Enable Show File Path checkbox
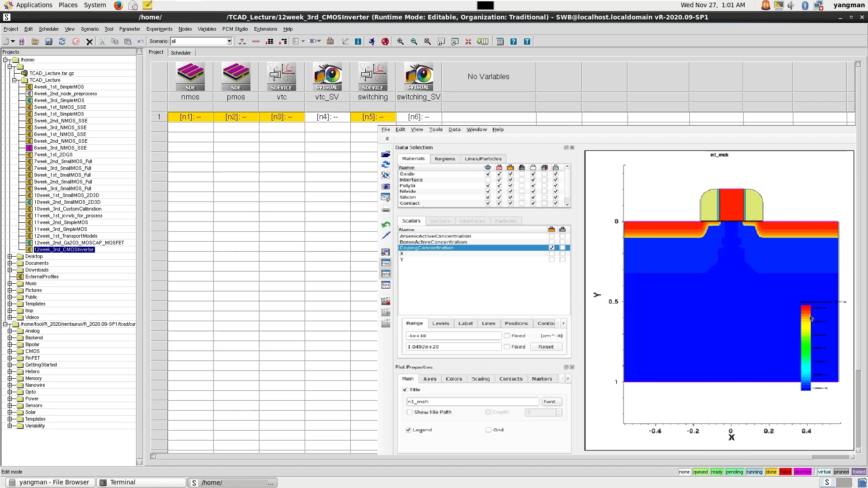The image size is (868, 488). point(410,412)
